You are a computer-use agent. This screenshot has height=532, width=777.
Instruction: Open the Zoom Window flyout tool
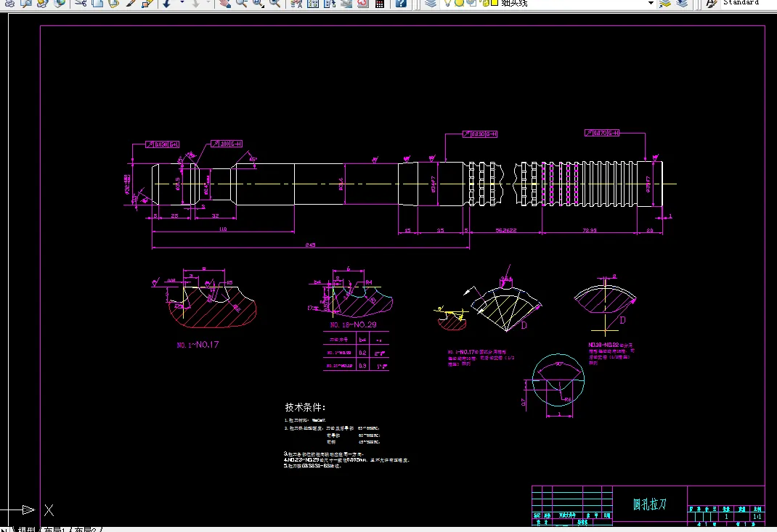tap(259, 3)
